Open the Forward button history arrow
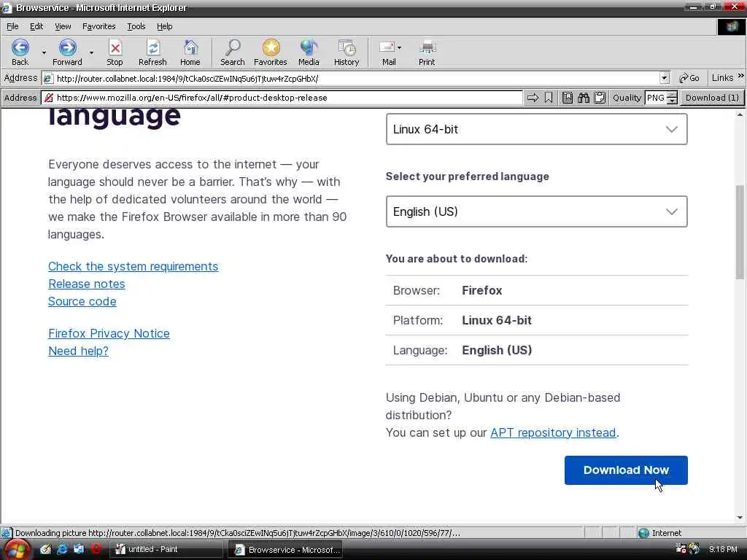This screenshot has height=560, width=747. tap(91, 52)
